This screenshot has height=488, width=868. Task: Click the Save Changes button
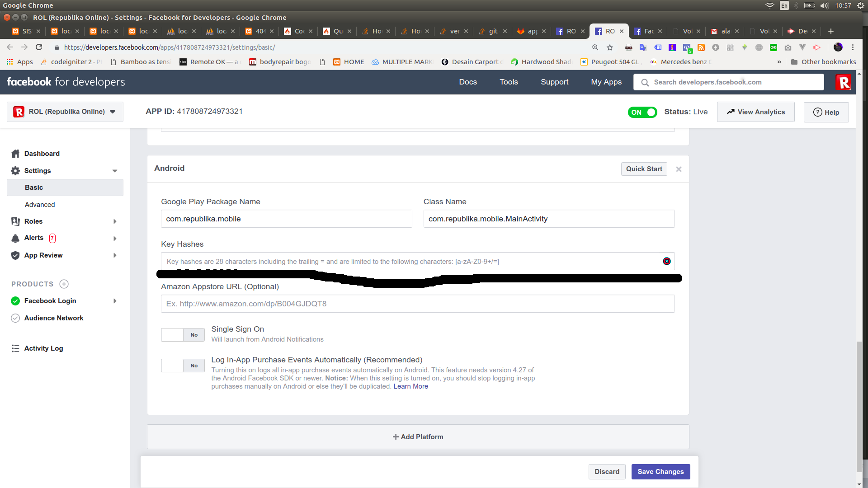click(x=660, y=472)
